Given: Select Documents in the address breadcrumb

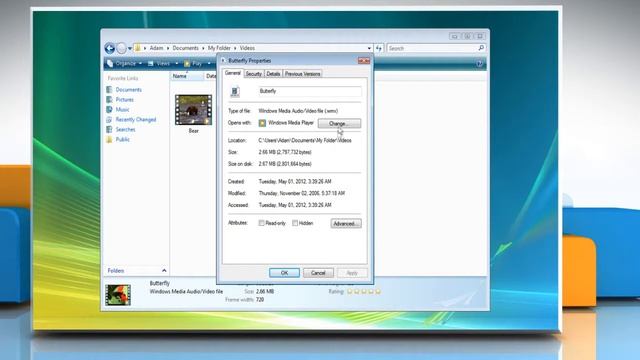Looking at the screenshot, I should (x=185, y=48).
